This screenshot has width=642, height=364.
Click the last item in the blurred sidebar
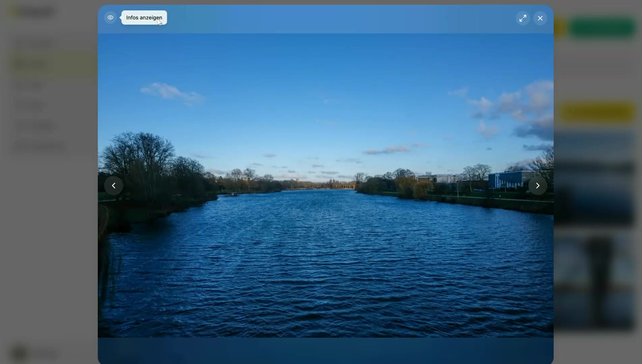39,146
